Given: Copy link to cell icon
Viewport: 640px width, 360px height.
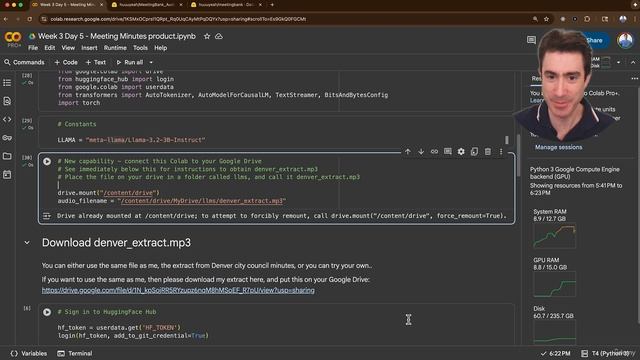Looking at the screenshot, I should (434, 151).
